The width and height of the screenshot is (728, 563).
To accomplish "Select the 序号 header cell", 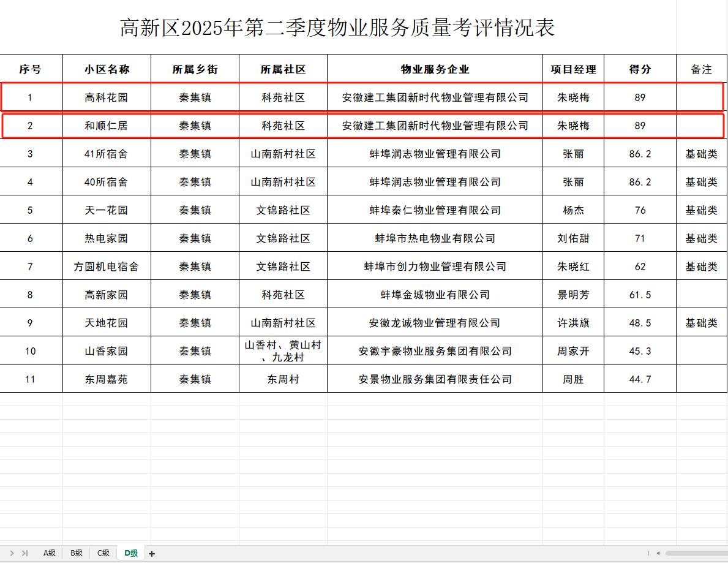I will (32, 69).
